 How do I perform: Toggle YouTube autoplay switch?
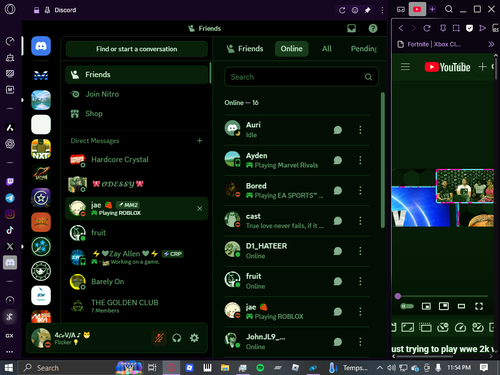coord(407,306)
